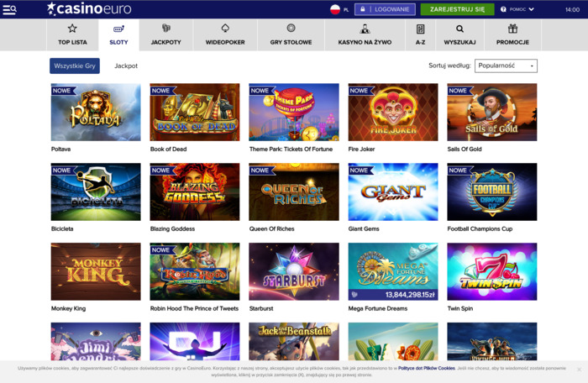Image resolution: width=588 pixels, height=383 pixels.
Task: Open the A-Z games list tab
Action: 420,34
